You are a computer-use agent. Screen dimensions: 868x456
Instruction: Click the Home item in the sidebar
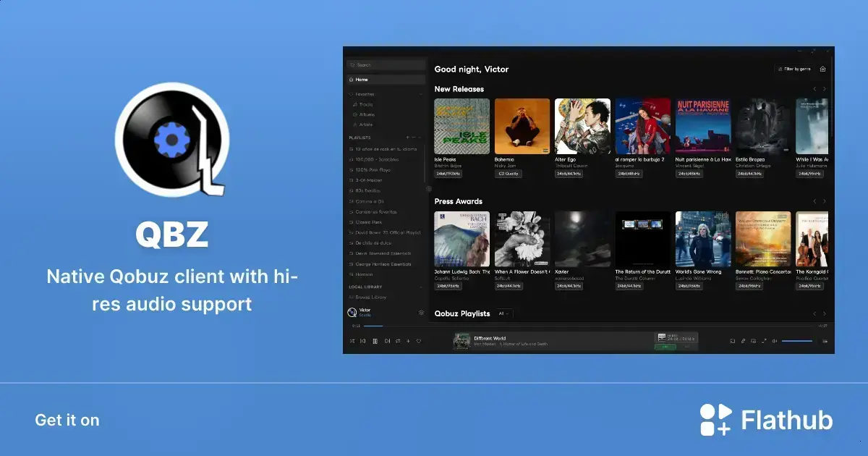385,80
